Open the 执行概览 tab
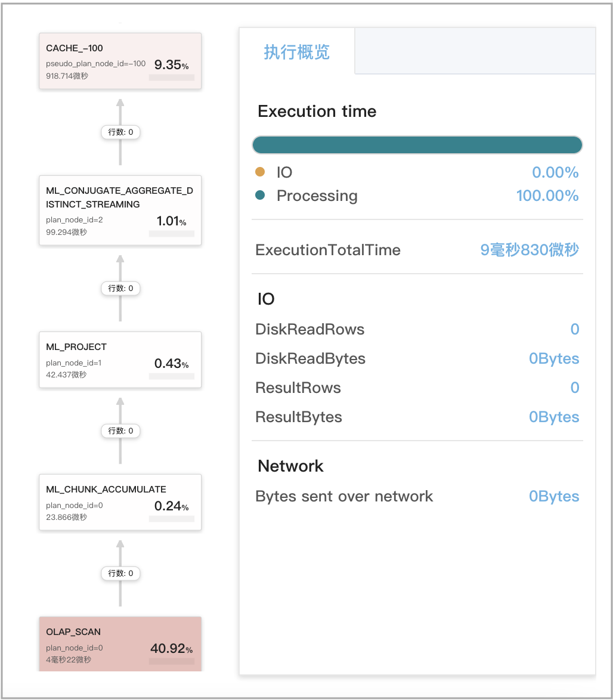 pyautogui.click(x=296, y=52)
